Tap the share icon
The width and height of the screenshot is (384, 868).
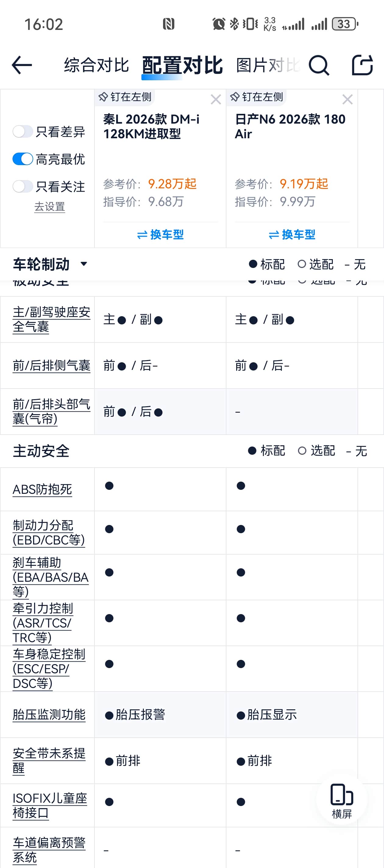362,65
